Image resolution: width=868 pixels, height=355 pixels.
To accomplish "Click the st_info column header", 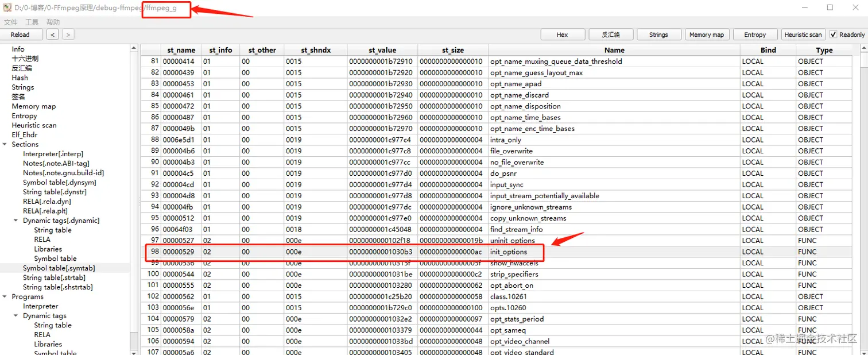I will [x=220, y=50].
